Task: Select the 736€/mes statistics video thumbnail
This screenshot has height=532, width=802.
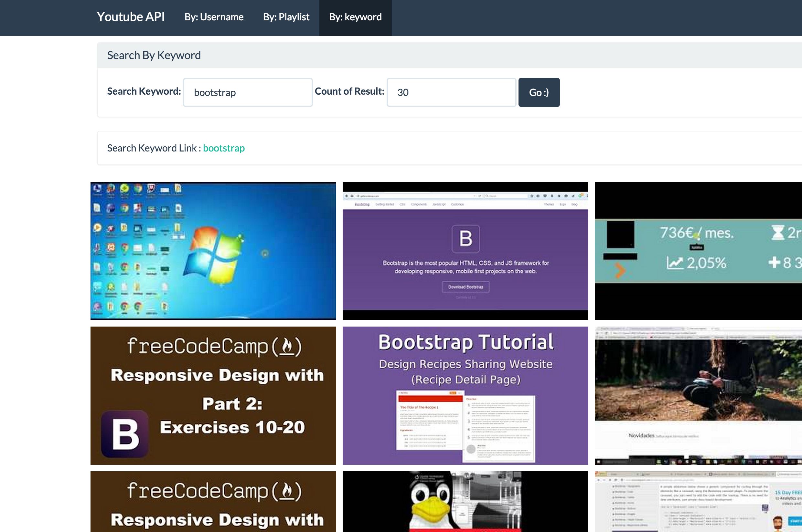Action: click(x=698, y=251)
